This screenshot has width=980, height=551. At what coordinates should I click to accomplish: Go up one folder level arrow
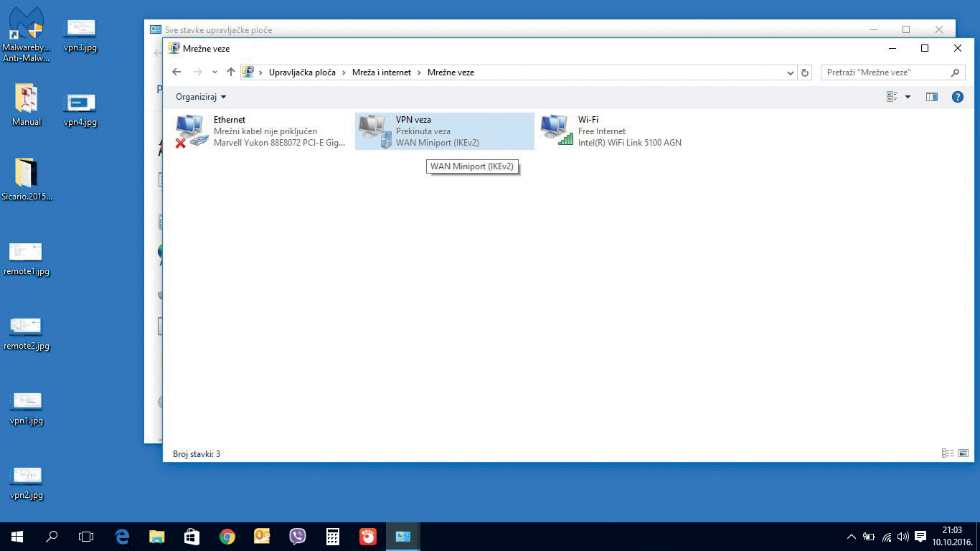click(x=230, y=72)
